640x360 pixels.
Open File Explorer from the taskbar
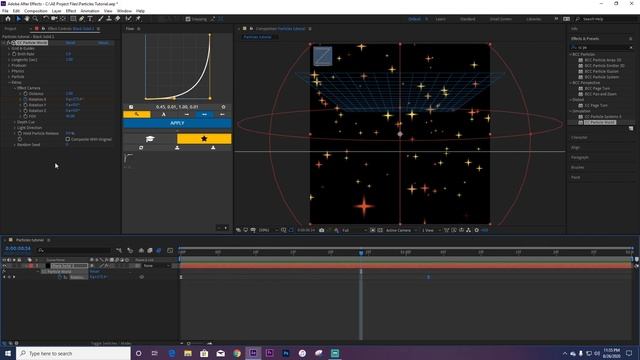pyautogui.click(x=188, y=353)
